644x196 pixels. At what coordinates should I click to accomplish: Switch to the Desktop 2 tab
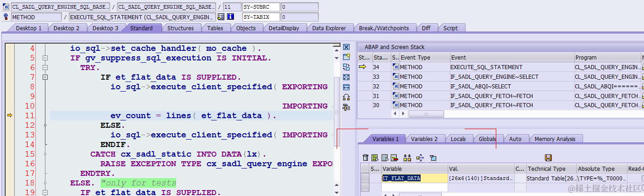click(67, 28)
